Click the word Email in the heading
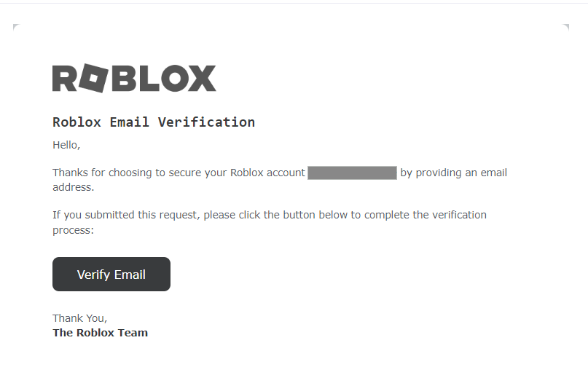 130,122
